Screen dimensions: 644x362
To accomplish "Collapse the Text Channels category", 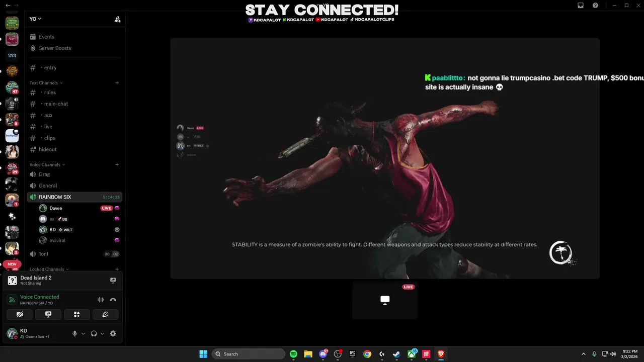I will click(46, 83).
